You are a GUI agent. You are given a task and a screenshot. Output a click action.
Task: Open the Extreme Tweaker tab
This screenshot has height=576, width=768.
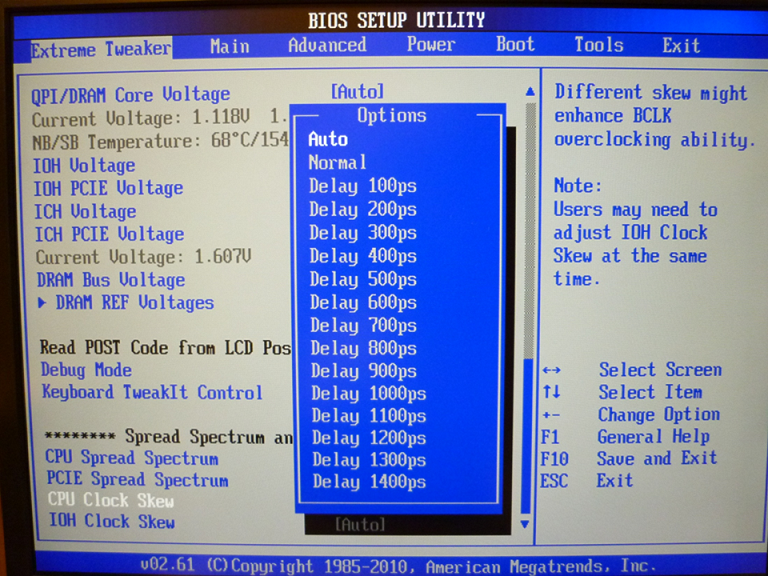[x=101, y=49]
